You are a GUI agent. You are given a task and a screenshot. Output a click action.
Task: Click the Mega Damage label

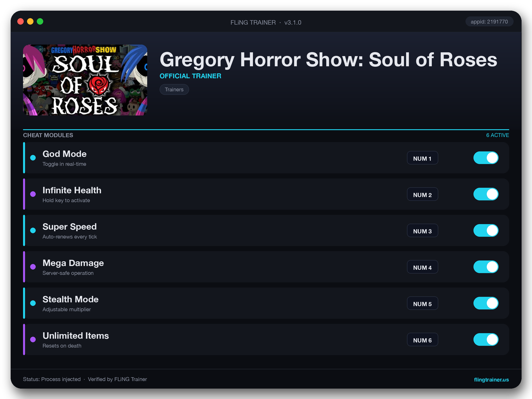click(73, 263)
